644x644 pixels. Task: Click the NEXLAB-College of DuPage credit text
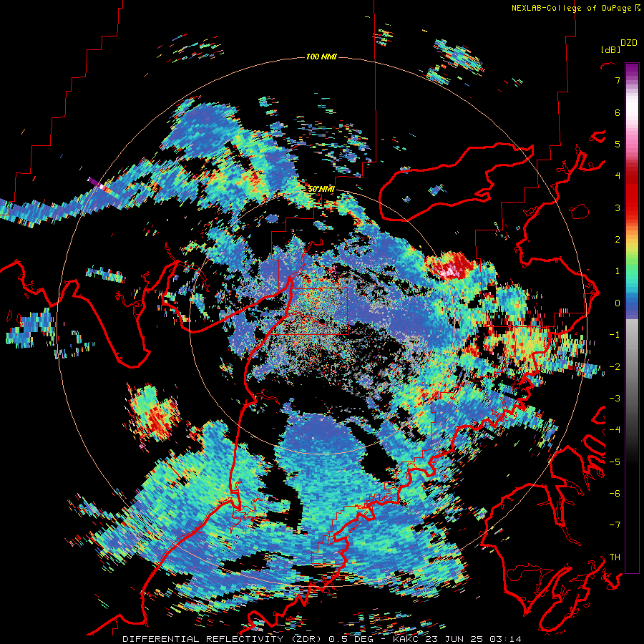coord(572,8)
